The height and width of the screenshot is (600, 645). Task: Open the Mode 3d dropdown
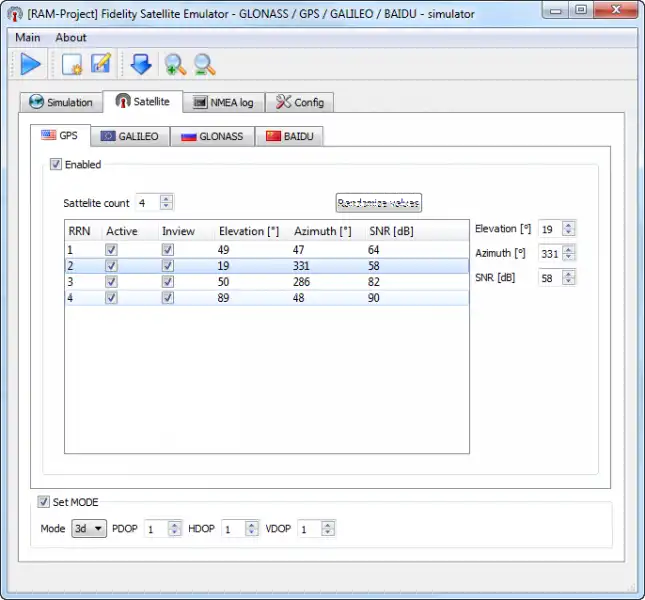pos(89,528)
